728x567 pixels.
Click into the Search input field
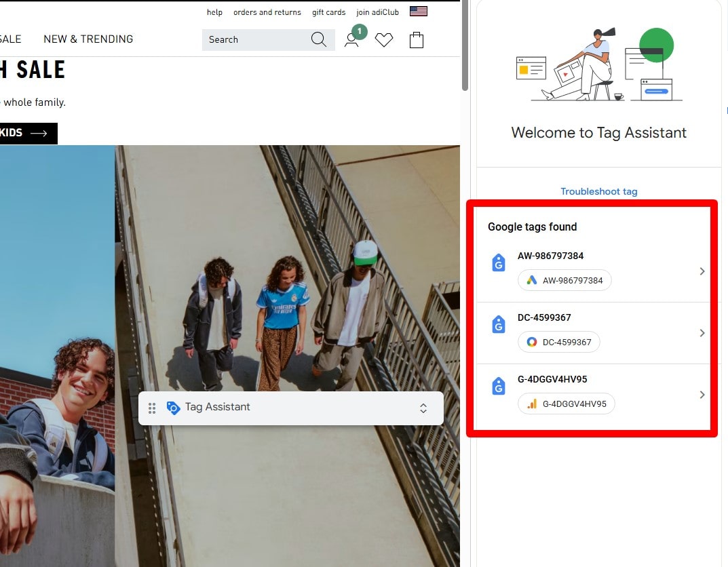(x=254, y=39)
